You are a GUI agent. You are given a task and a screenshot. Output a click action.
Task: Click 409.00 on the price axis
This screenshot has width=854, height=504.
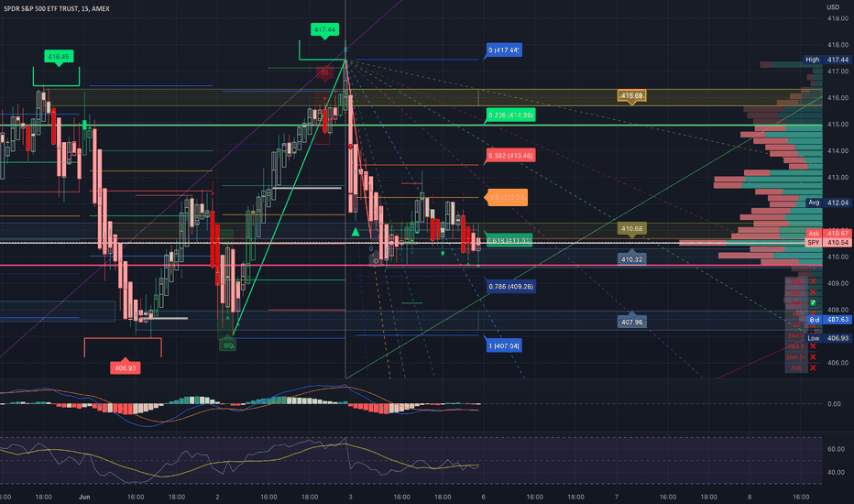pyautogui.click(x=838, y=283)
